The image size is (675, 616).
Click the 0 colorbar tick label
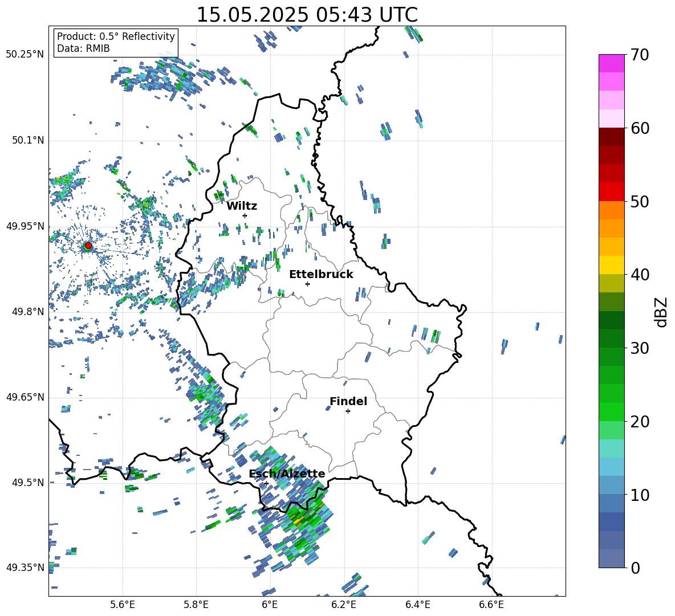636,568
